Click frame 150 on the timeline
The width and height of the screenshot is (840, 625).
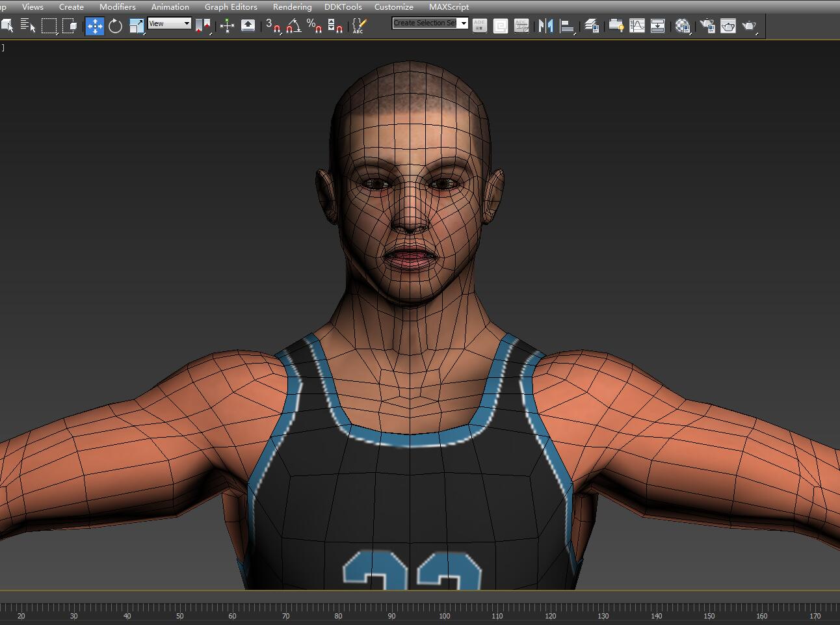point(709,615)
